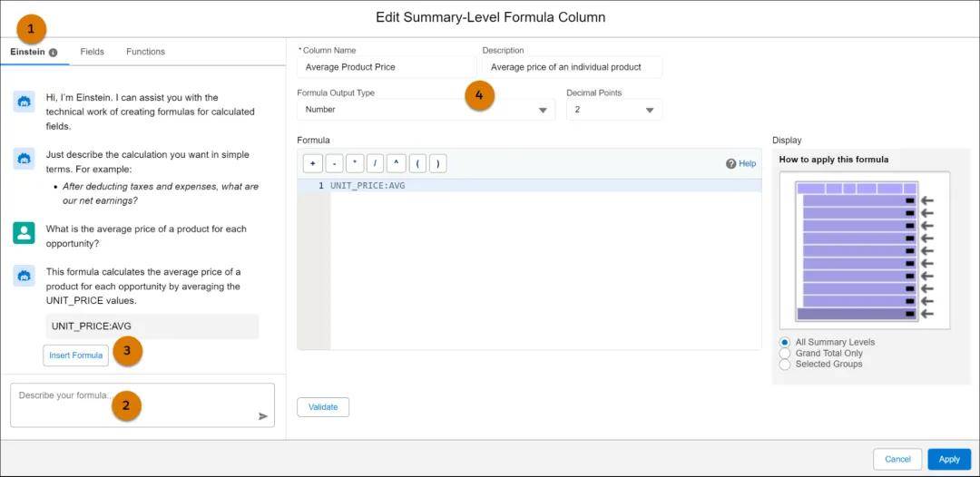Insert the close parenthesis
The width and height of the screenshot is (980, 477).
click(x=437, y=164)
